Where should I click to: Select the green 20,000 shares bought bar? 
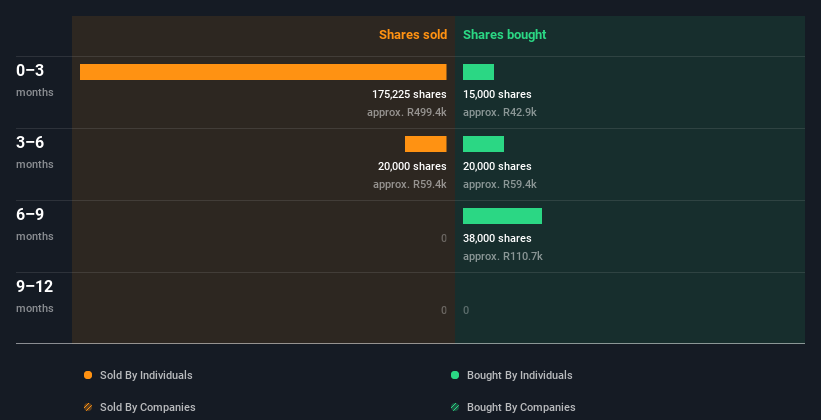[483, 144]
